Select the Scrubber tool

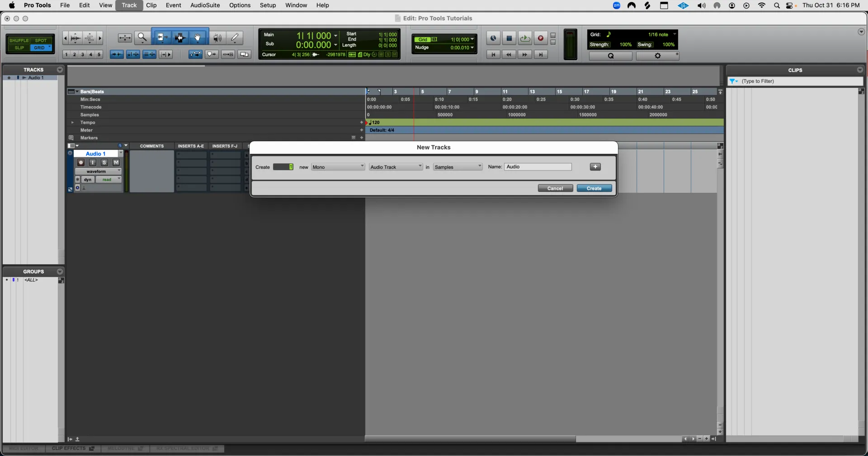(x=217, y=38)
